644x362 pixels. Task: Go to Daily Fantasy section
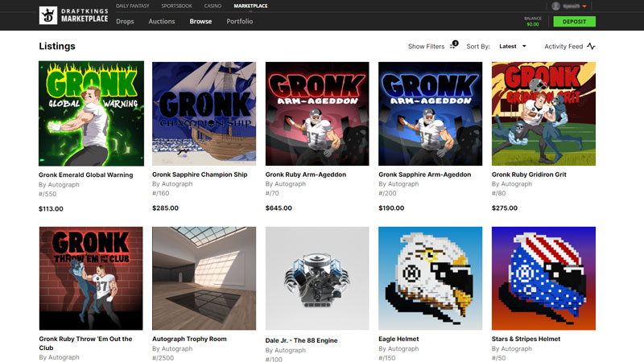(132, 6)
